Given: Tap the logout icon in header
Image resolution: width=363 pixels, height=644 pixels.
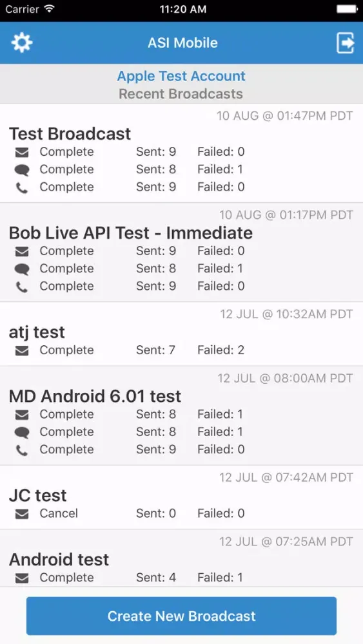Looking at the screenshot, I should pyautogui.click(x=346, y=43).
